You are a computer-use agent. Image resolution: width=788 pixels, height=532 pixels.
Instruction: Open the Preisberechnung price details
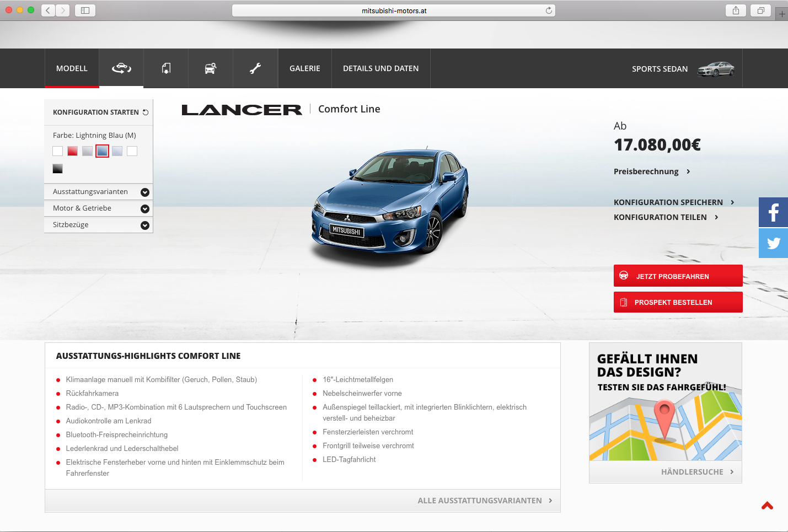pos(652,171)
